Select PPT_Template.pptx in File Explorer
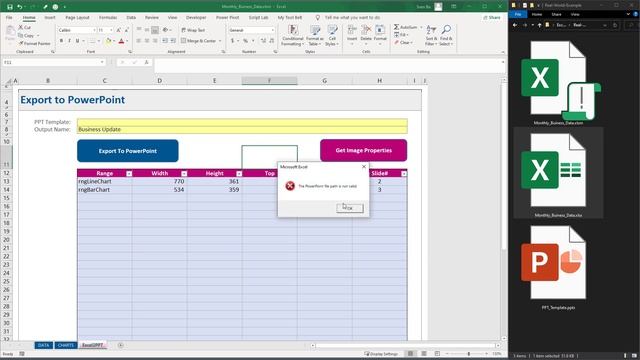The height and width of the screenshot is (360, 640). (x=558, y=268)
